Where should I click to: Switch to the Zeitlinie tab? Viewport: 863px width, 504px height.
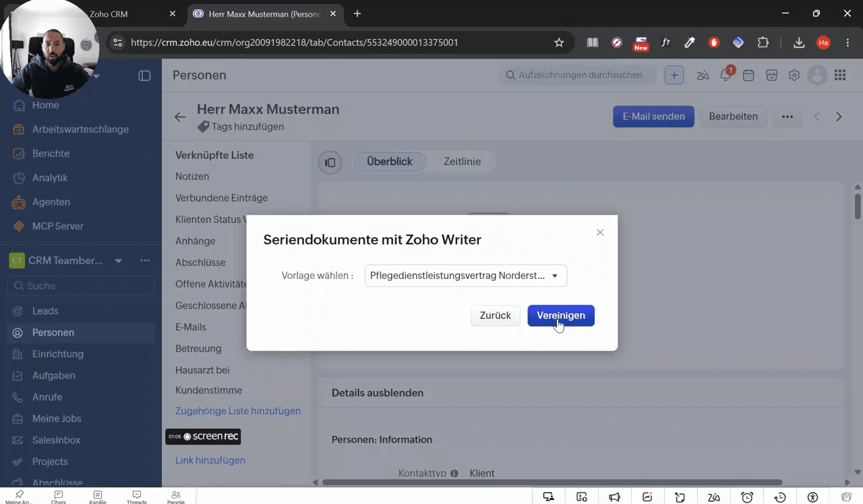tap(463, 162)
